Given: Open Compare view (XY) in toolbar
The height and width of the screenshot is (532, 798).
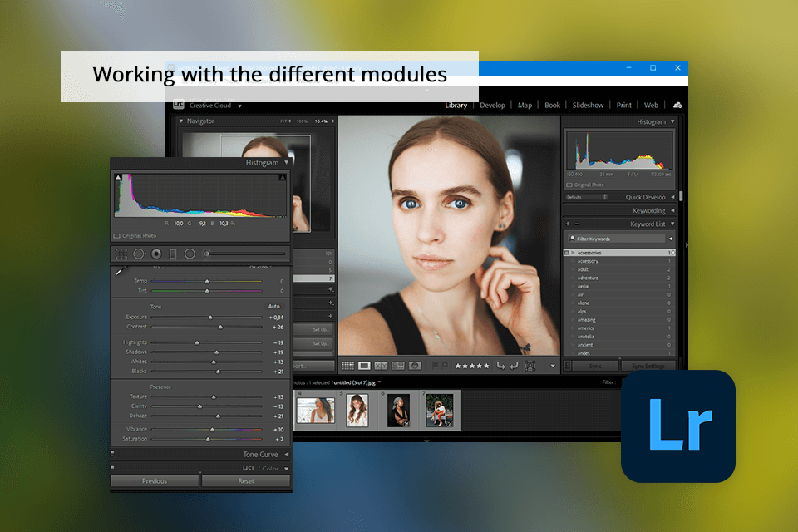Looking at the screenshot, I should (381, 366).
